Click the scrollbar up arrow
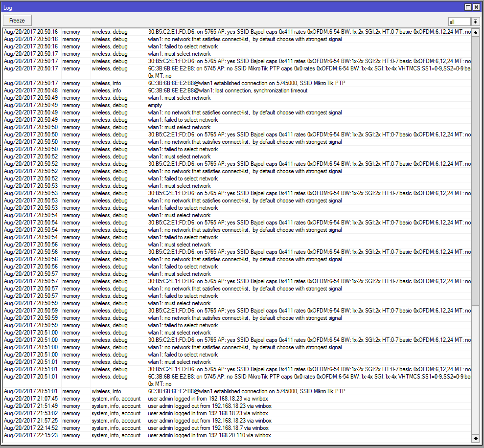484x448 pixels. (475, 32)
